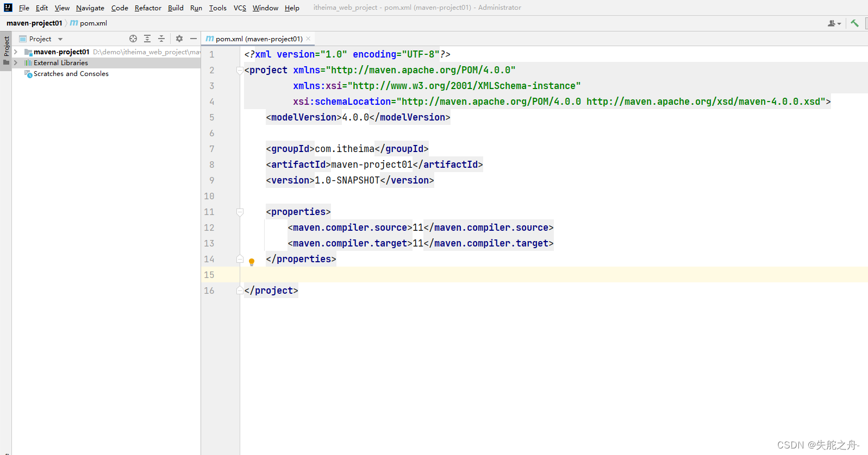Click line number 15 in gutter
Screen dimensions: 868x455
[x=209, y=275]
